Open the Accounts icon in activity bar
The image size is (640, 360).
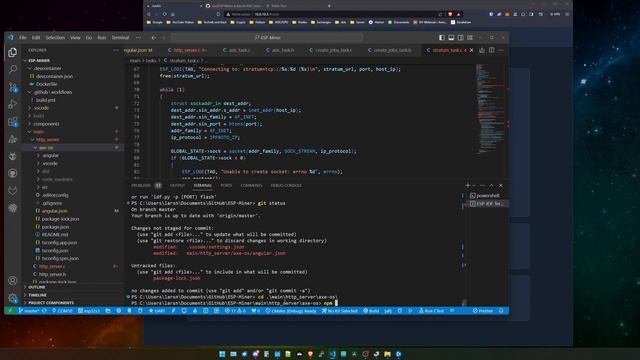point(13,280)
